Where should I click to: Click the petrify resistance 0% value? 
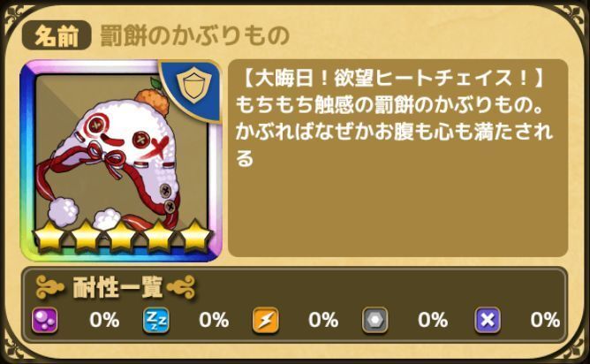click(x=433, y=321)
